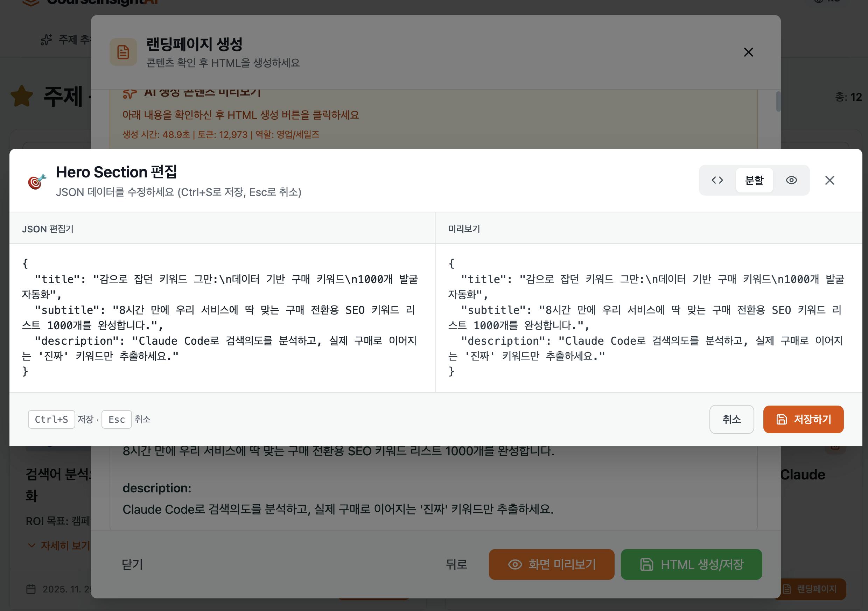Click the calendar icon beside date
The image size is (868, 611).
(31, 589)
